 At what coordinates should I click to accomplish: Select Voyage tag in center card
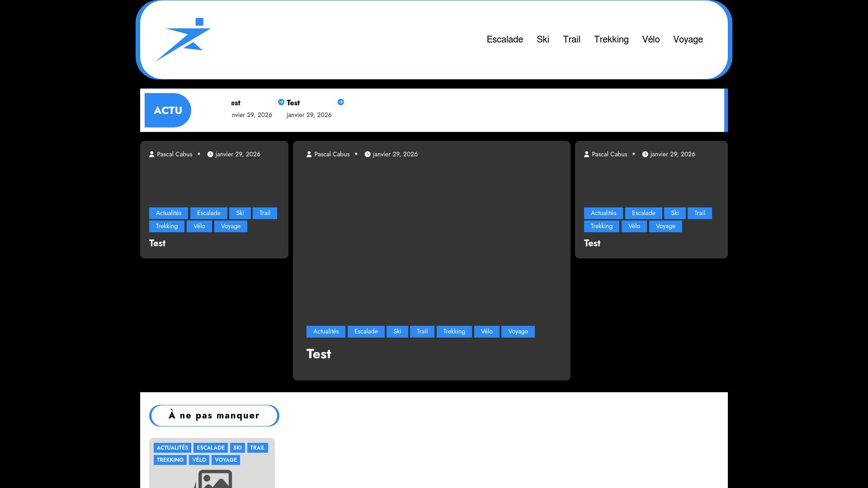pyautogui.click(x=518, y=332)
